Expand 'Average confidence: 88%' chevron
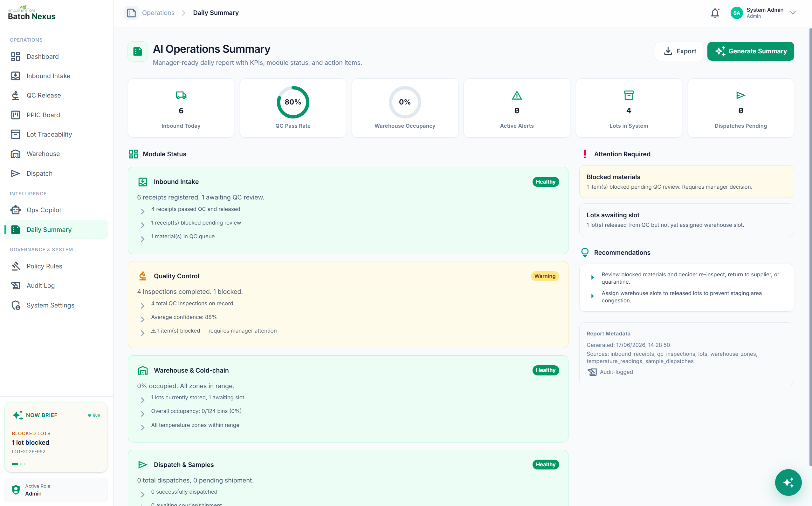Image resolution: width=812 pixels, height=506 pixels. pos(143,320)
